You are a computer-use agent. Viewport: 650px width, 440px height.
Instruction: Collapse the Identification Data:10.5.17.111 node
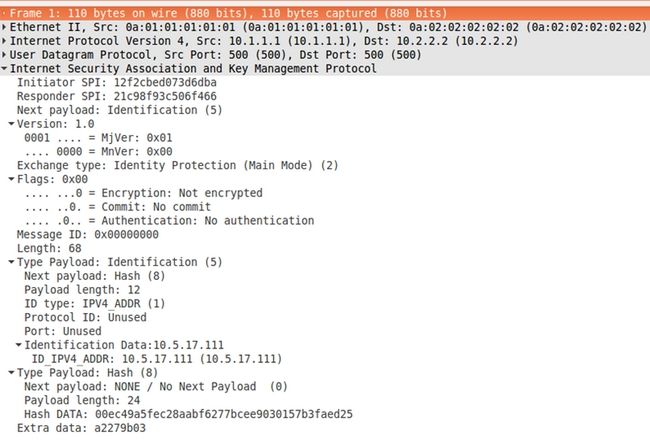coord(19,344)
